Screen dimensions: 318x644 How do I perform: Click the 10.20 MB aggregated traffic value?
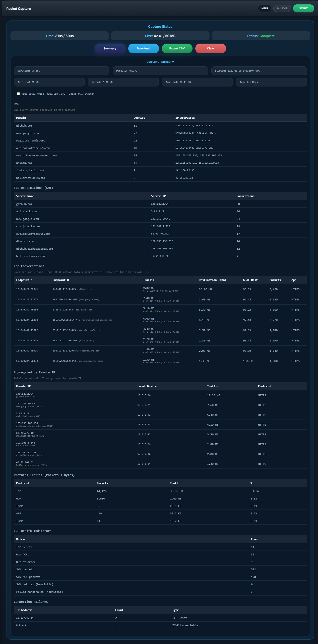coord(213,395)
